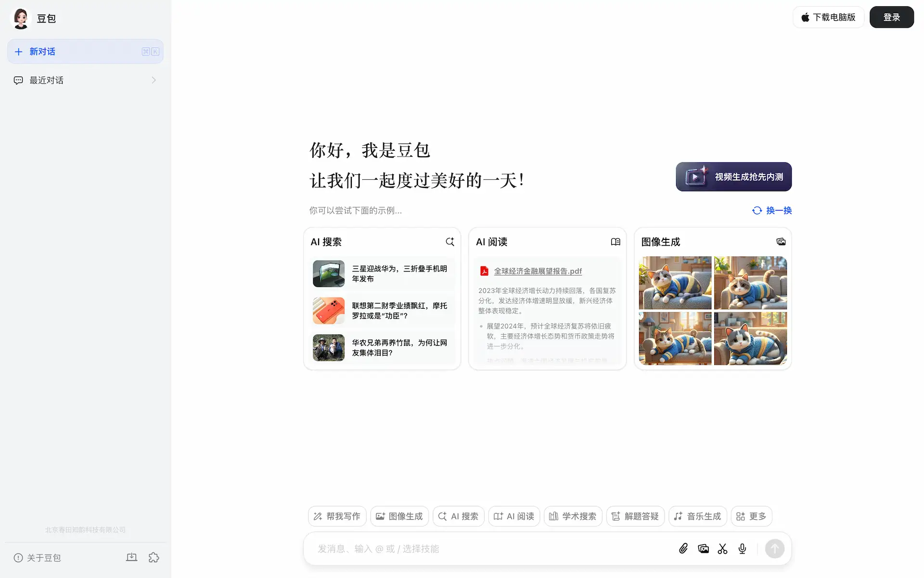Viewport: 924px width, 578px height.
Task: Click the refresh icon on the AI 搜索 card
Action: point(450,242)
